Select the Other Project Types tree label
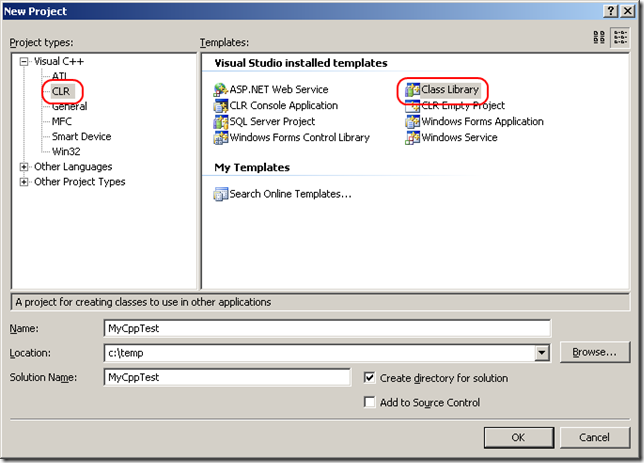The image size is (644, 463). tap(80, 182)
